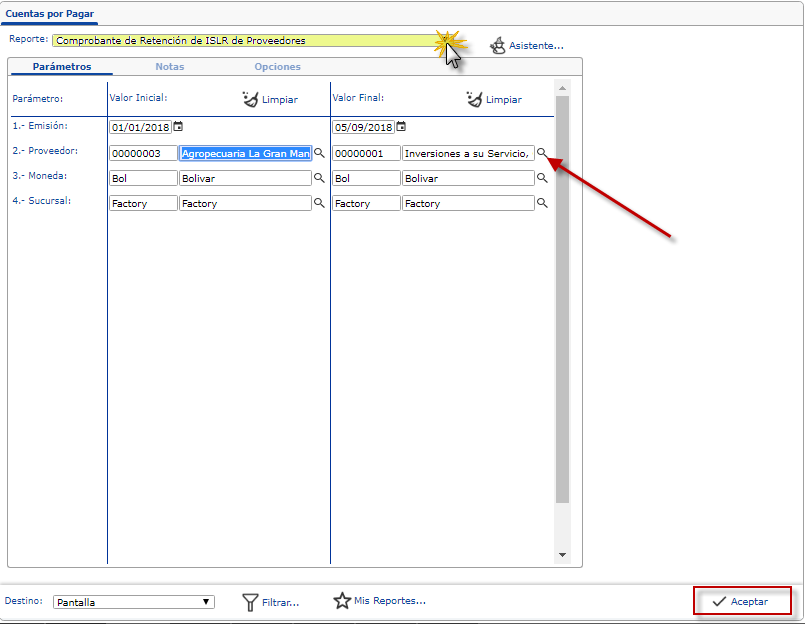This screenshot has height=624, width=805.
Task: Click initial Sucursal name field Factory
Action: click(245, 203)
